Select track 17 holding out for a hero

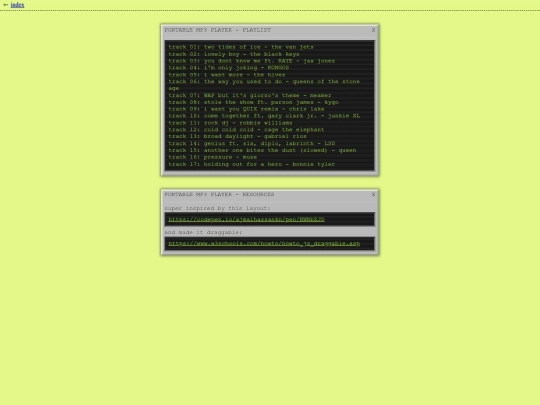pos(252,164)
